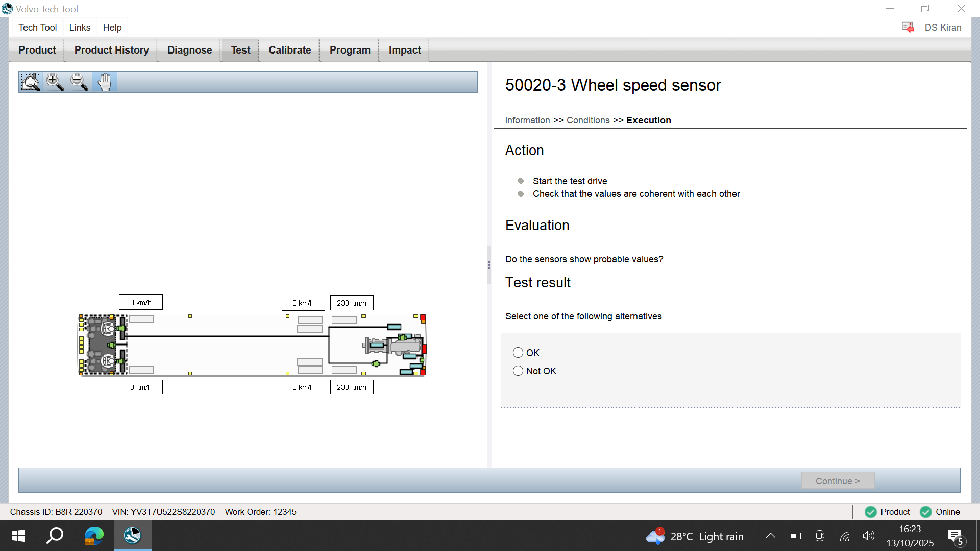This screenshot has width=980, height=551.
Task: Click rear bottom 230 km/h speed value
Action: (x=352, y=387)
